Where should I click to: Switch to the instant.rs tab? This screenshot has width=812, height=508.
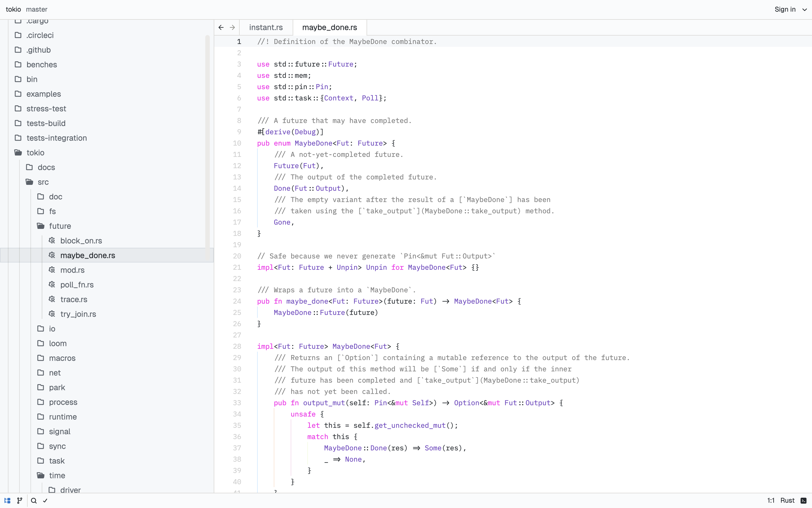[x=266, y=28]
